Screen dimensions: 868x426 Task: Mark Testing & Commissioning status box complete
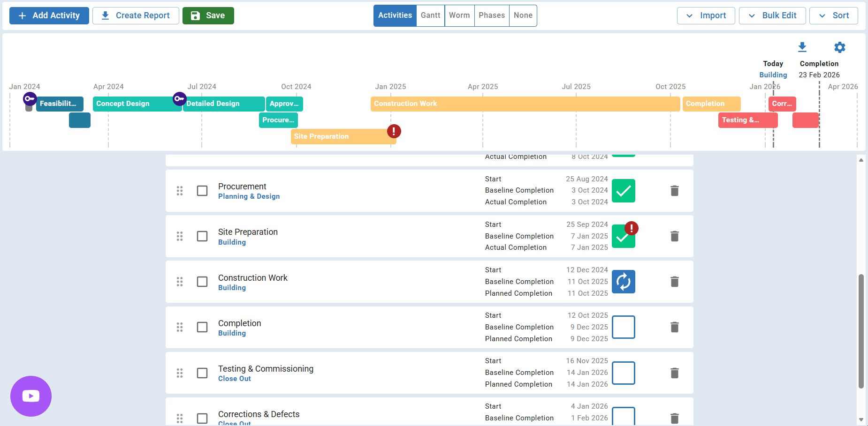(623, 373)
